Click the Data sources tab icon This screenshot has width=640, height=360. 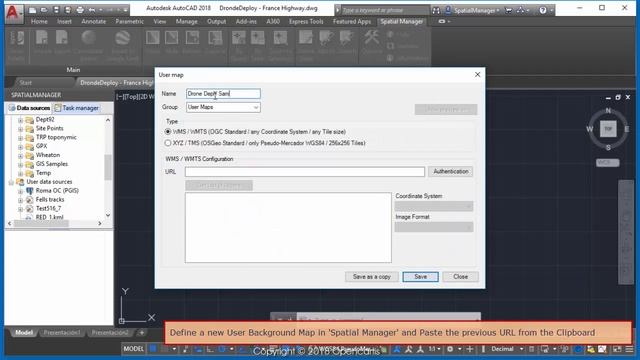point(12,108)
